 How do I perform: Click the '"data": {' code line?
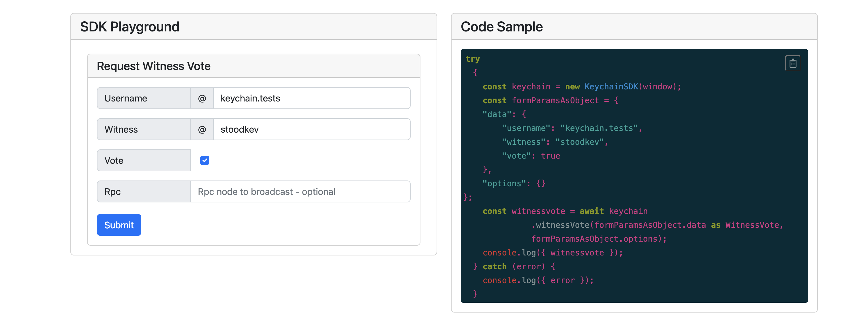pos(504,114)
